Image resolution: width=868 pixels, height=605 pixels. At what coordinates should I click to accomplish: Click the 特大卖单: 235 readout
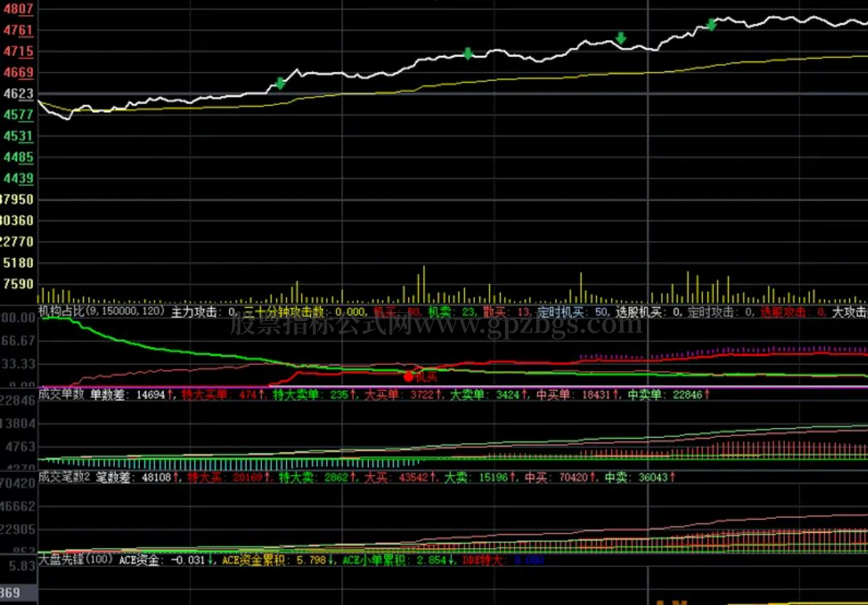click(x=314, y=395)
